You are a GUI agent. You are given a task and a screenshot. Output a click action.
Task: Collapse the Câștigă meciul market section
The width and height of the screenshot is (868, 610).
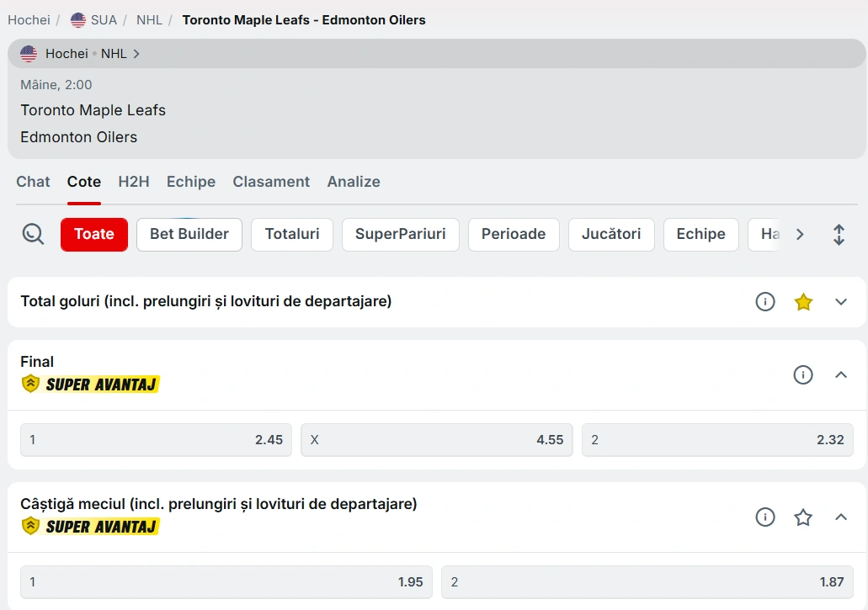(841, 517)
